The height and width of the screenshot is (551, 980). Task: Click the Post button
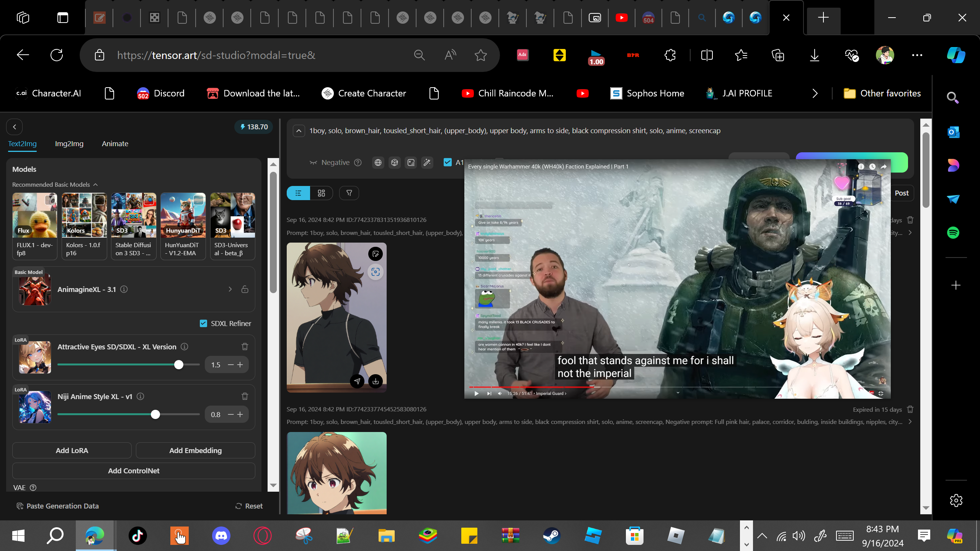[x=902, y=193]
